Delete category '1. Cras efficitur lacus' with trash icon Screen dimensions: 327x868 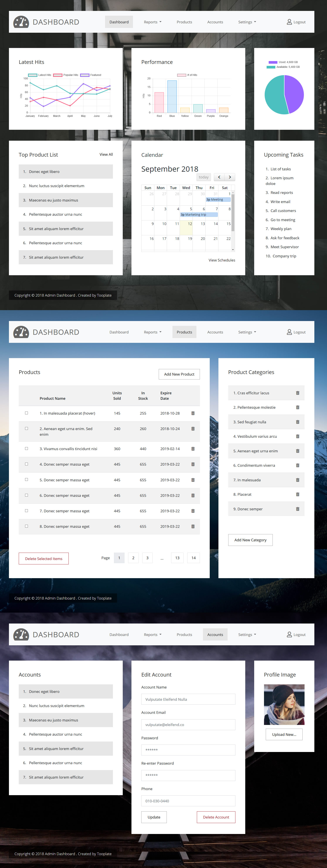point(298,393)
